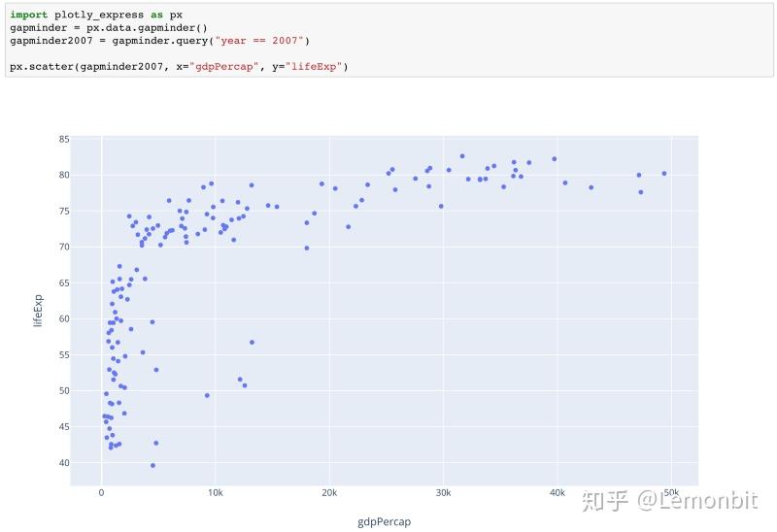Click the 30k x-axis tick label

point(443,493)
